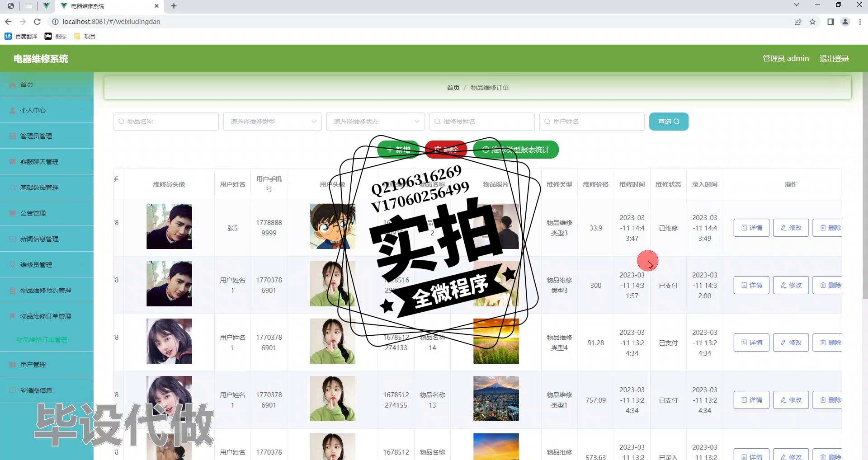Toggle the browser side panel icon

coord(830,22)
